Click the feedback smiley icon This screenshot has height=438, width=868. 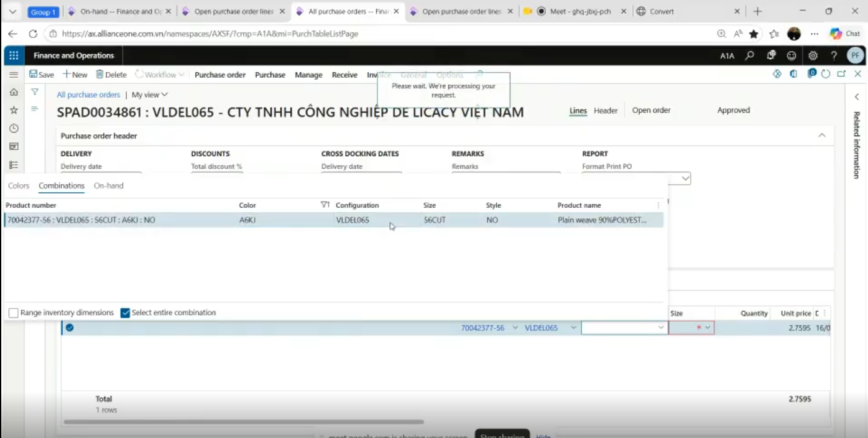792,55
